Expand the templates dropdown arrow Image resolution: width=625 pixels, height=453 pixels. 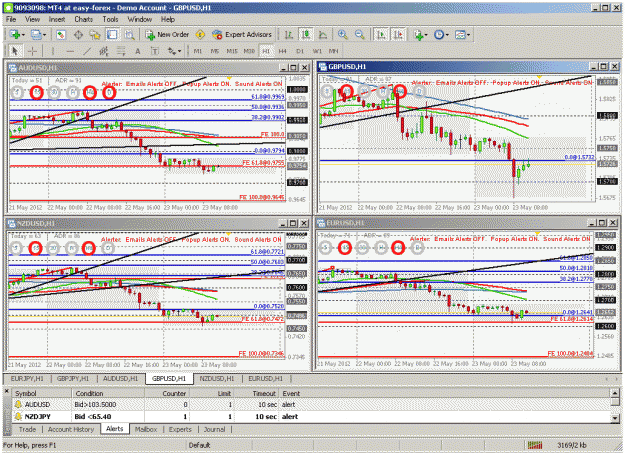pos(468,35)
